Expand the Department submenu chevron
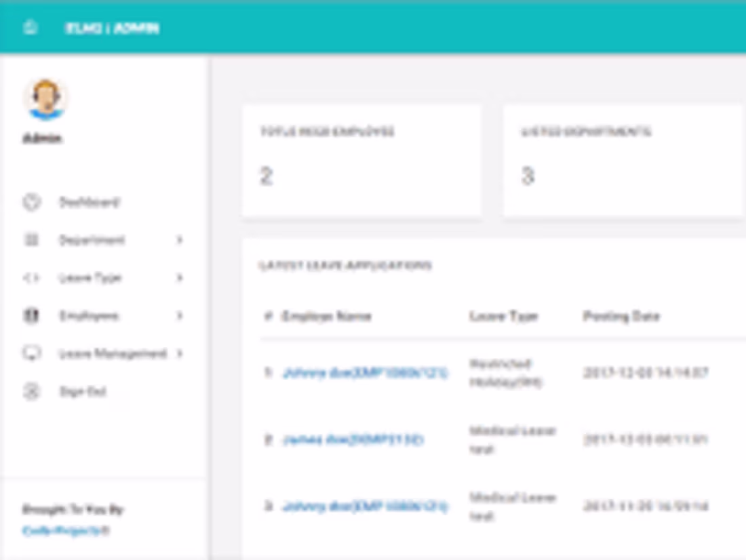Image resolution: width=746 pixels, height=560 pixels. pyautogui.click(x=179, y=240)
